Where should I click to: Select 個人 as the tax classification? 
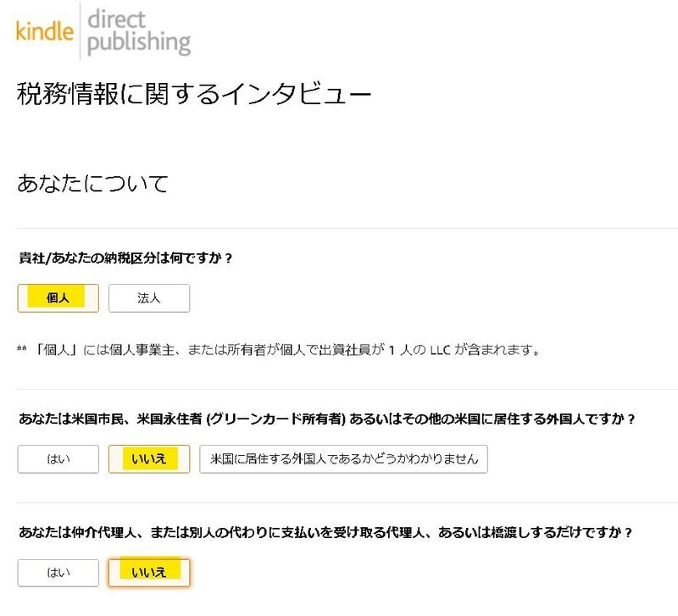click(x=58, y=298)
